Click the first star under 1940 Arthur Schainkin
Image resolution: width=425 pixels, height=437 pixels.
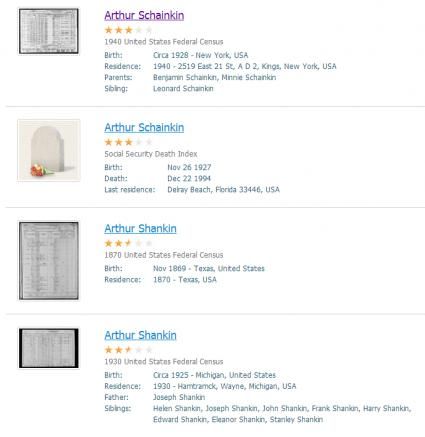(109, 30)
